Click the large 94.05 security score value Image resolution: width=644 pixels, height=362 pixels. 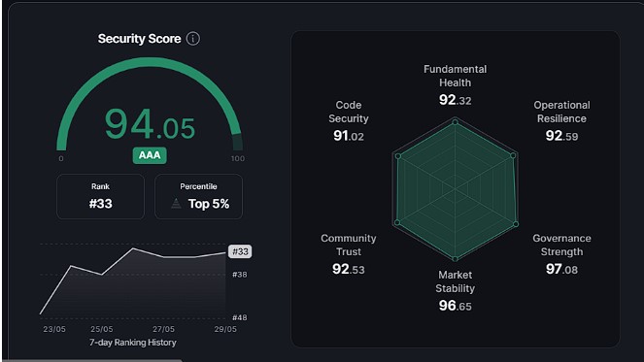click(150, 124)
